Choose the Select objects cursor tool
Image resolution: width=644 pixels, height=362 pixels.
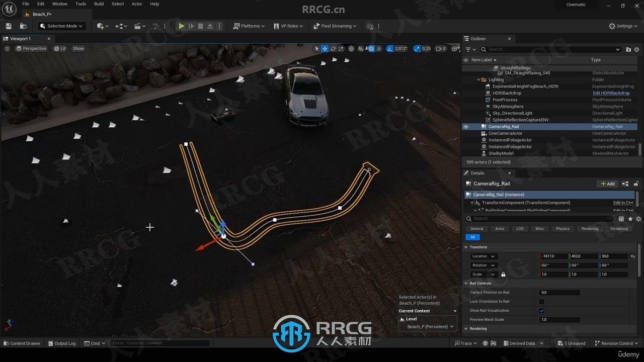tap(316, 49)
